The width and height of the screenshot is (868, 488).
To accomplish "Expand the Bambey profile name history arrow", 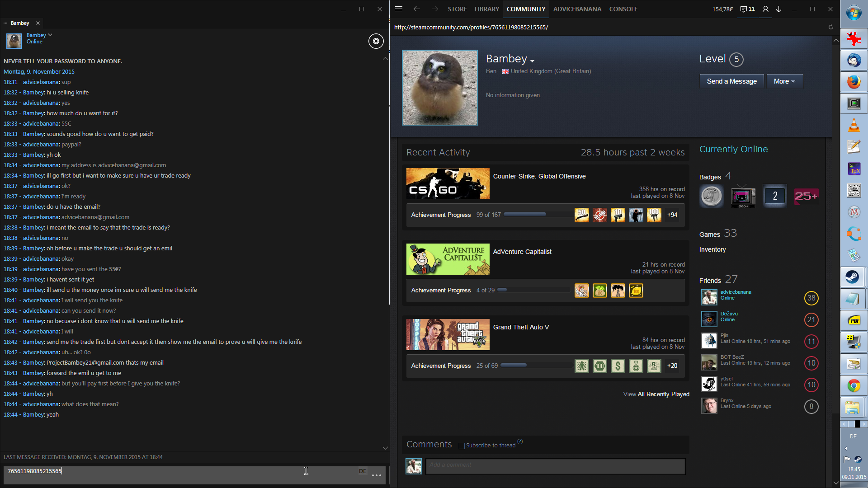I will tap(533, 61).
